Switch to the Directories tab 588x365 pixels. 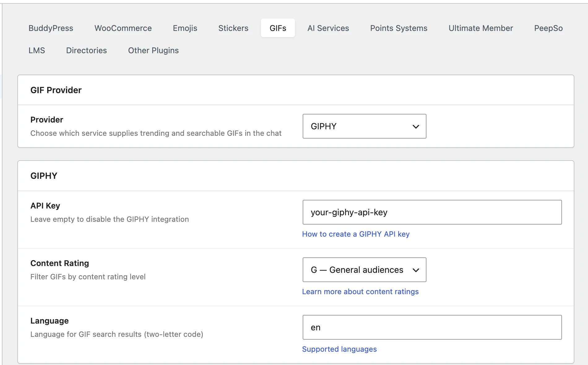click(87, 50)
